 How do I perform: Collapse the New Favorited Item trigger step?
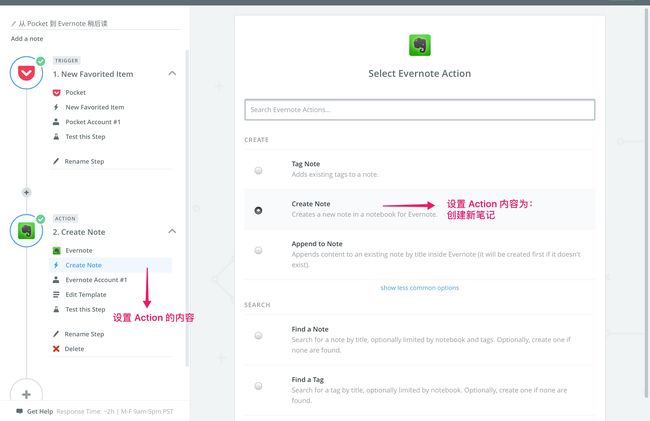172,73
